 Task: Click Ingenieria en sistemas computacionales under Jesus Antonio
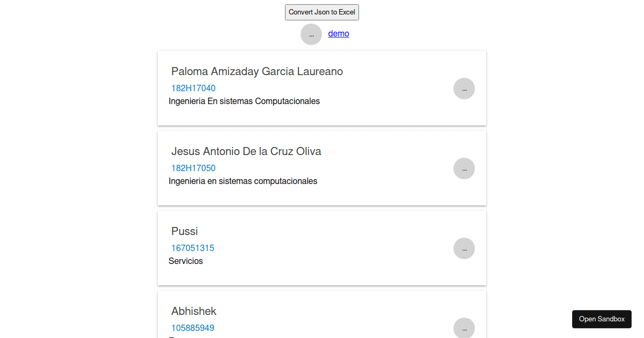coord(243,181)
